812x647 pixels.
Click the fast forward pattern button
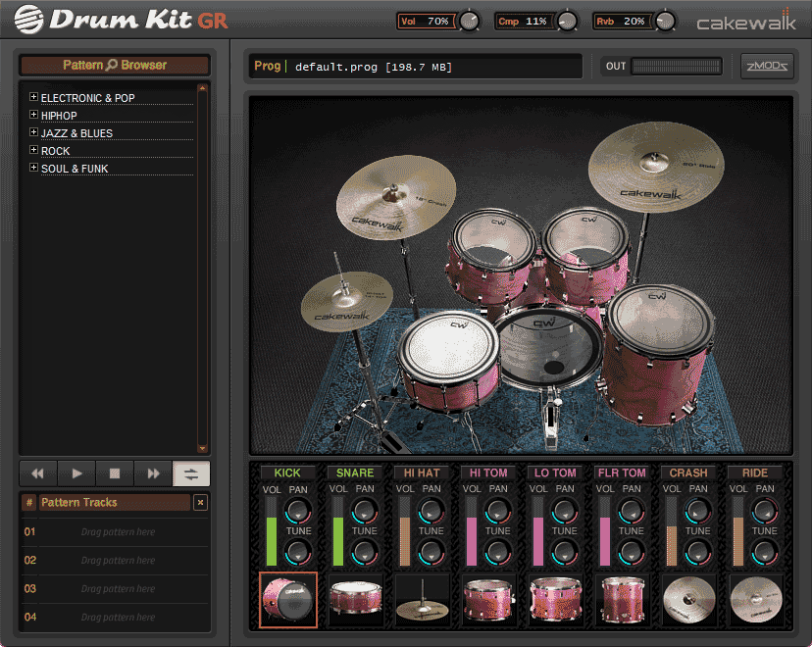pos(153,473)
